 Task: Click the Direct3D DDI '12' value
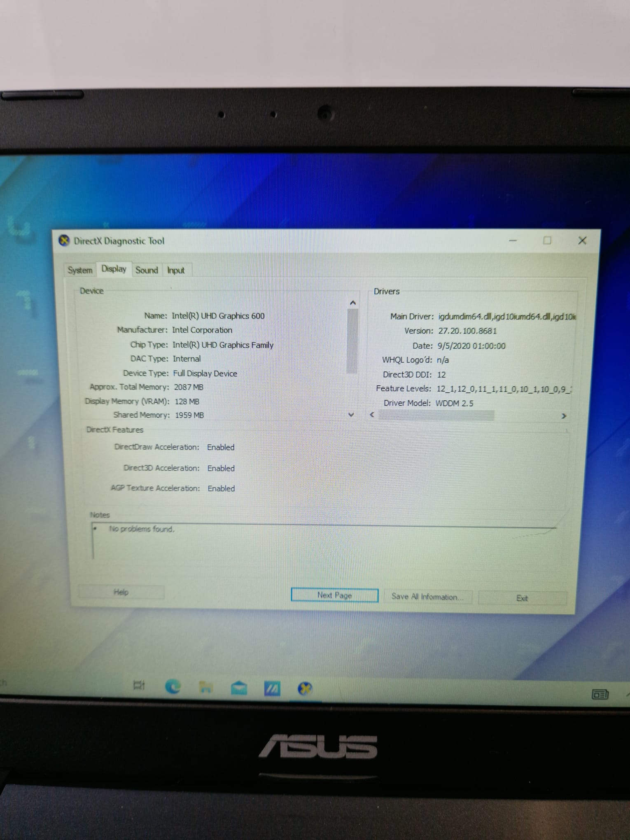(441, 375)
